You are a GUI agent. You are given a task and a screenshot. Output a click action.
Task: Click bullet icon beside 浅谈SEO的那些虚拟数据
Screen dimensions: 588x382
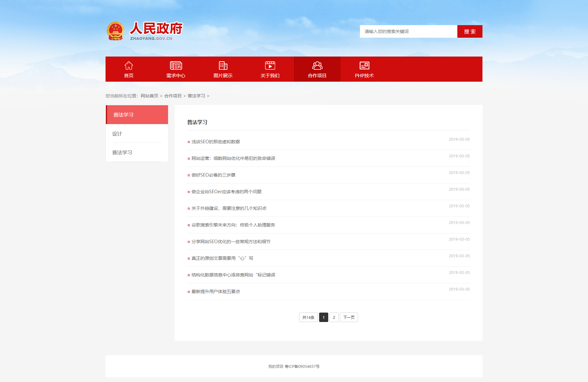[189, 142]
